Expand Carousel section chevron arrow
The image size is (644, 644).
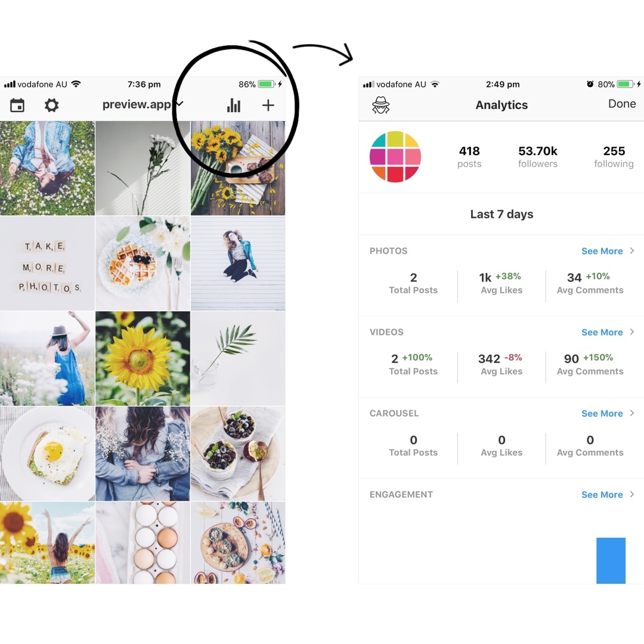pyautogui.click(x=631, y=413)
